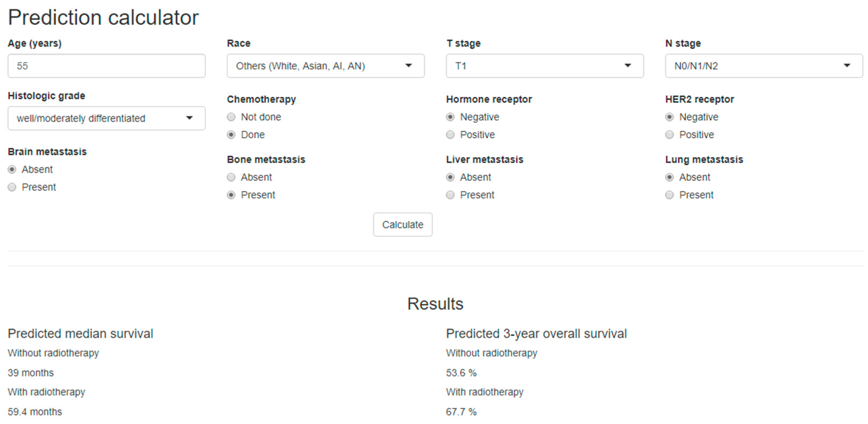
Task: Mark Brain metastasis as Absent
Action: (x=12, y=169)
